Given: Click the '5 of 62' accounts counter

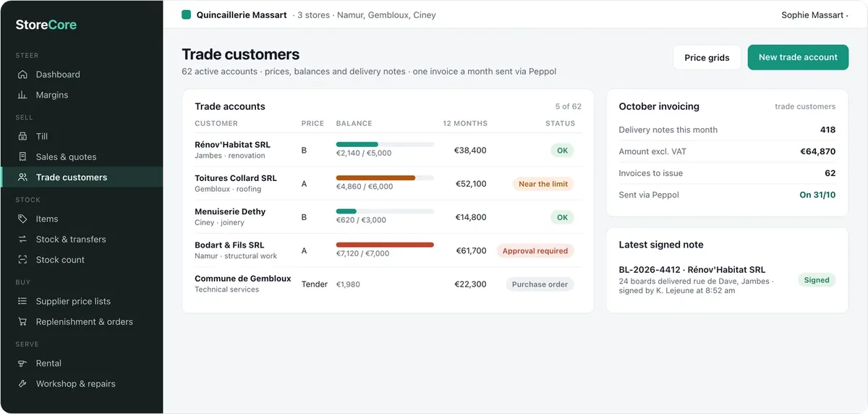Looking at the screenshot, I should [569, 106].
